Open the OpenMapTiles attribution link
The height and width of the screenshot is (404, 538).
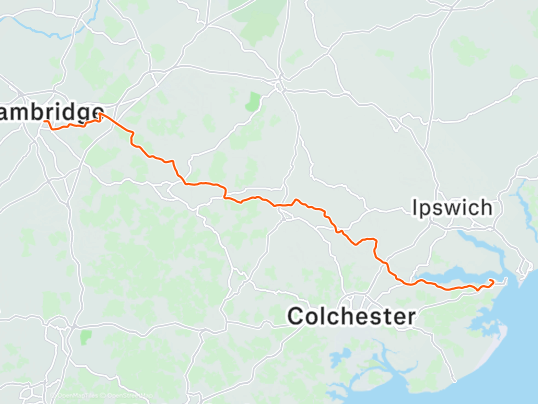pyautogui.click(x=76, y=395)
